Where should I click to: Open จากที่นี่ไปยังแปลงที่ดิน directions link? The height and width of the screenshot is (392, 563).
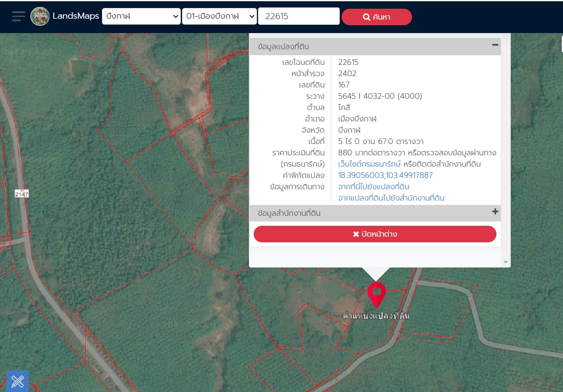[374, 187]
